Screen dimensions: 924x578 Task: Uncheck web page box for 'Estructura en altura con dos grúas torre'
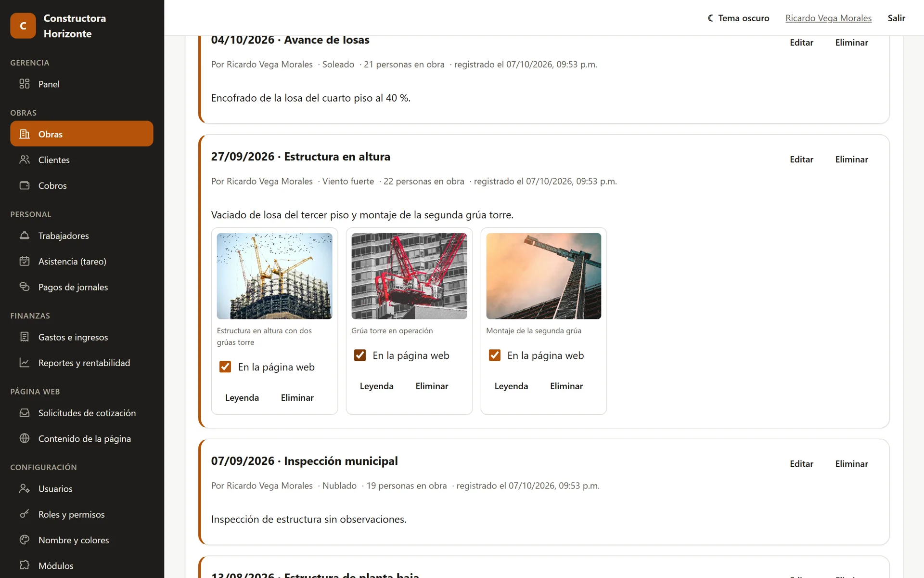pyautogui.click(x=225, y=367)
